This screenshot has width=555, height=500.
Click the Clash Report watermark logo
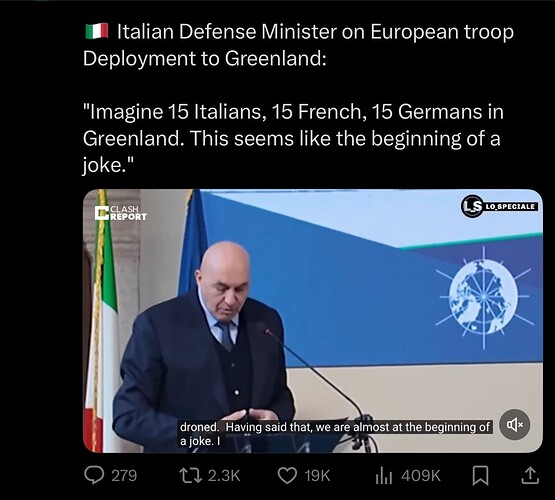point(121,213)
